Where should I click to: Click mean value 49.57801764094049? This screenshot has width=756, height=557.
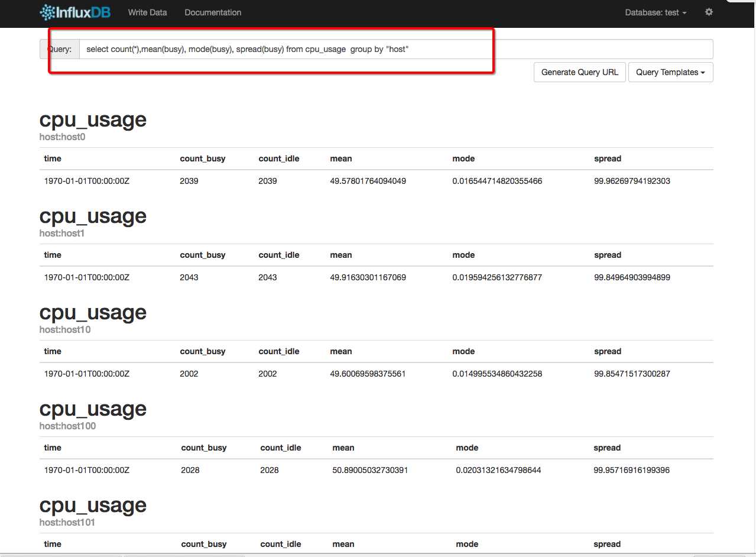click(x=368, y=181)
